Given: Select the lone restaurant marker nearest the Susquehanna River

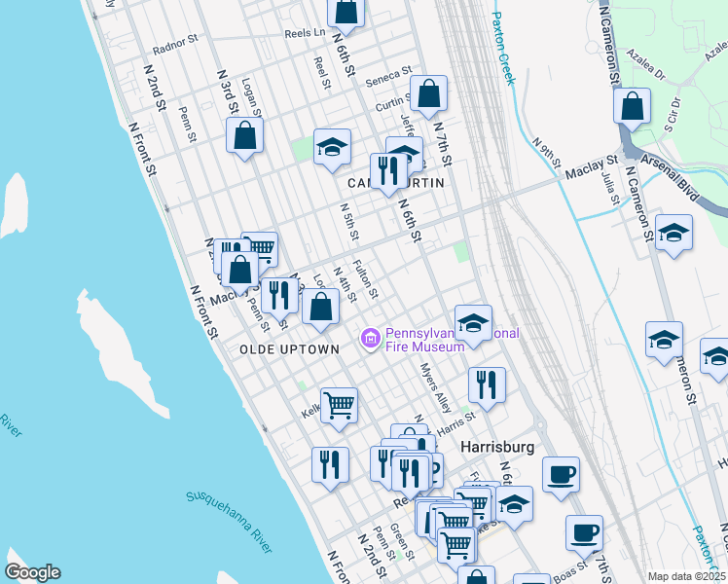Looking at the screenshot, I should (330, 467).
